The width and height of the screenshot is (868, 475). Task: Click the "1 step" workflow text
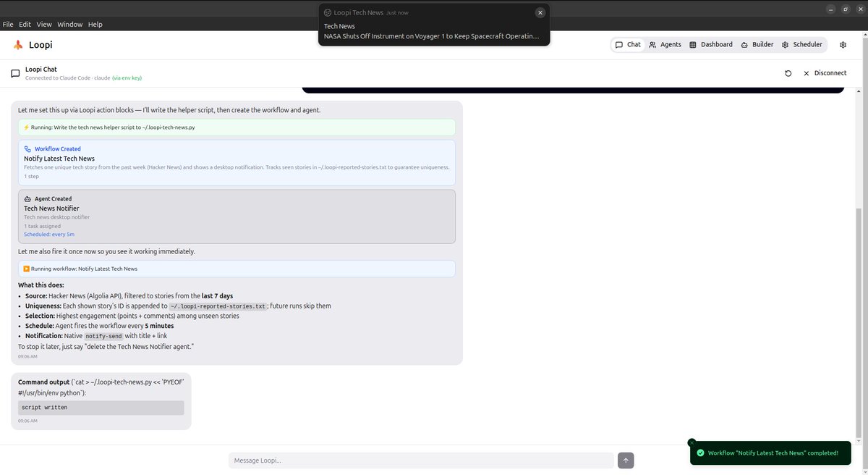tap(31, 176)
